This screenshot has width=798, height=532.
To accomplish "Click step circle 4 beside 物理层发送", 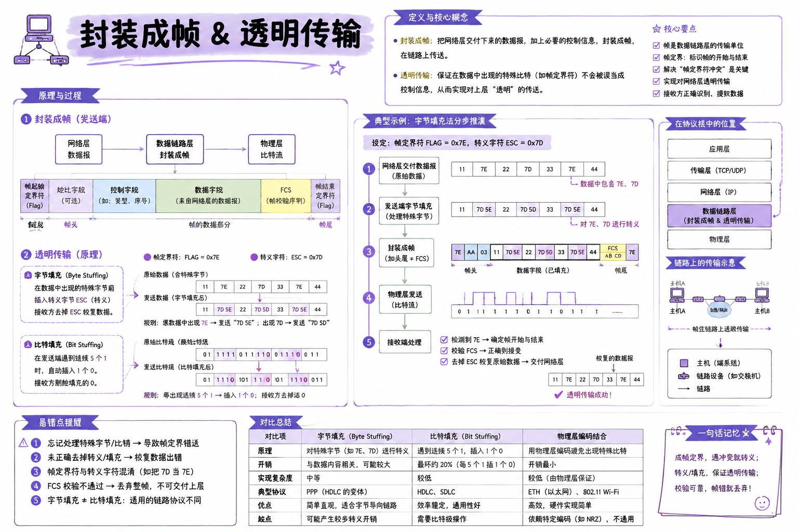I will point(369,298).
